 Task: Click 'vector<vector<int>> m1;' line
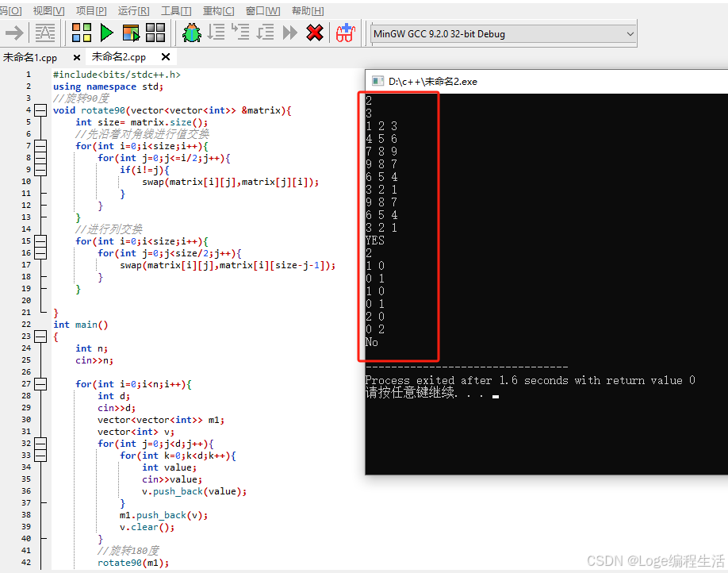tap(161, 420)
